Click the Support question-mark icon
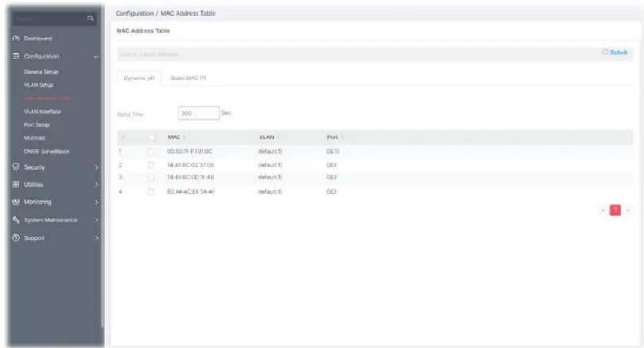Image resolution: width=644 pixels, height=348 pixels. click(16, 238)
